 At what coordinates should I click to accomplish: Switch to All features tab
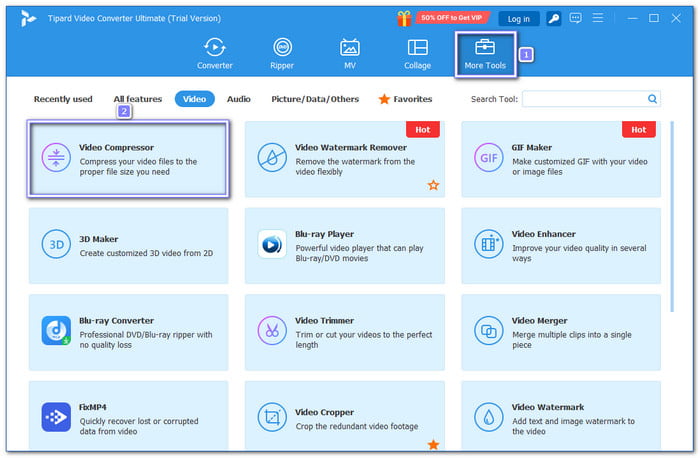pos(138,99)
